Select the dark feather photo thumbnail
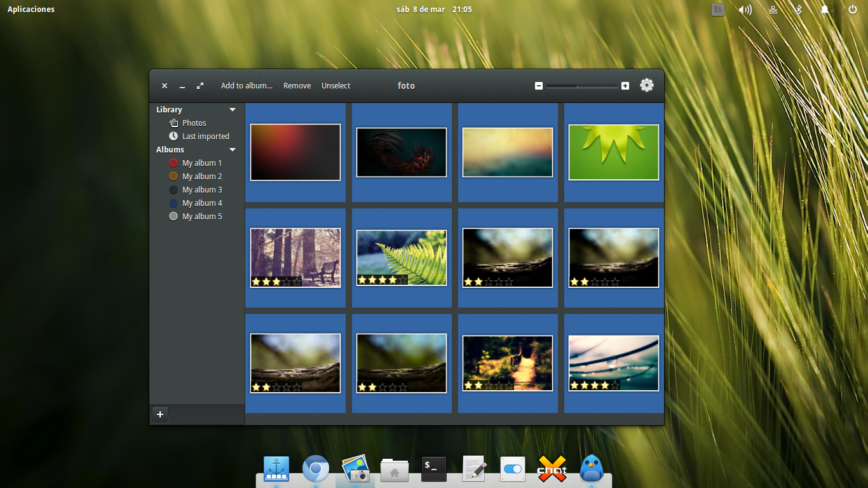This screenshot has height=488, width=868. click(x=402, y=152)
